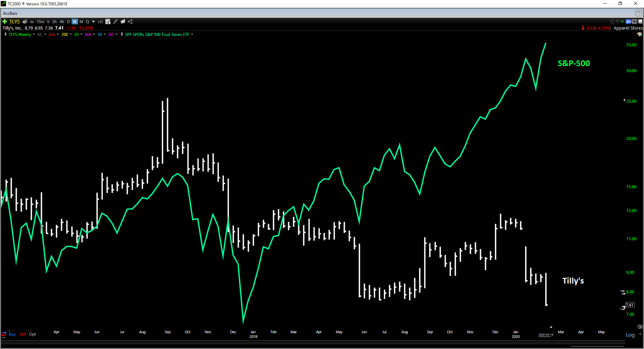Click the Tilly's, Inc. company name

pyautogui.click(x=12, y=28)
